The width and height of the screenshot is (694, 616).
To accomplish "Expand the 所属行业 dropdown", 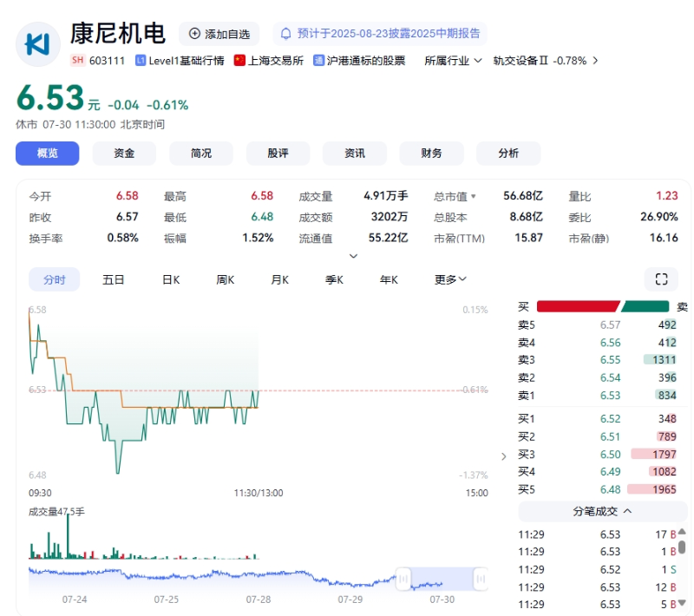I will 453,61.
